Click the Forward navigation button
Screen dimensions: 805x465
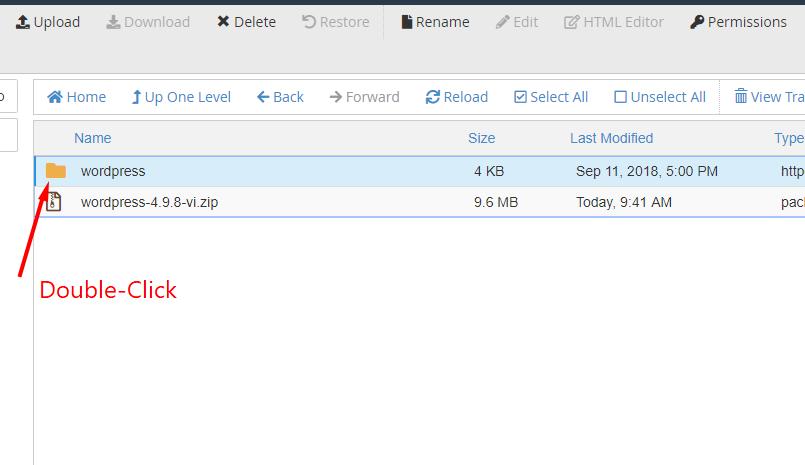point(365,97)
